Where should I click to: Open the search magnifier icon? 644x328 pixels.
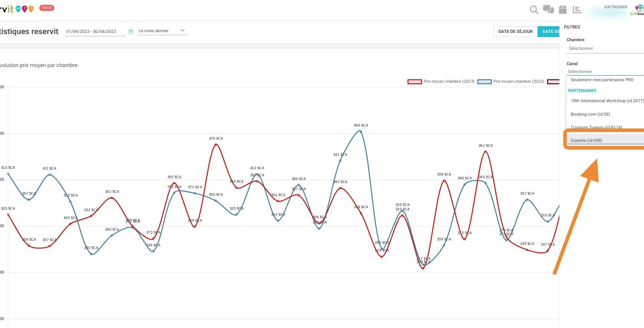tap(534, 10)
